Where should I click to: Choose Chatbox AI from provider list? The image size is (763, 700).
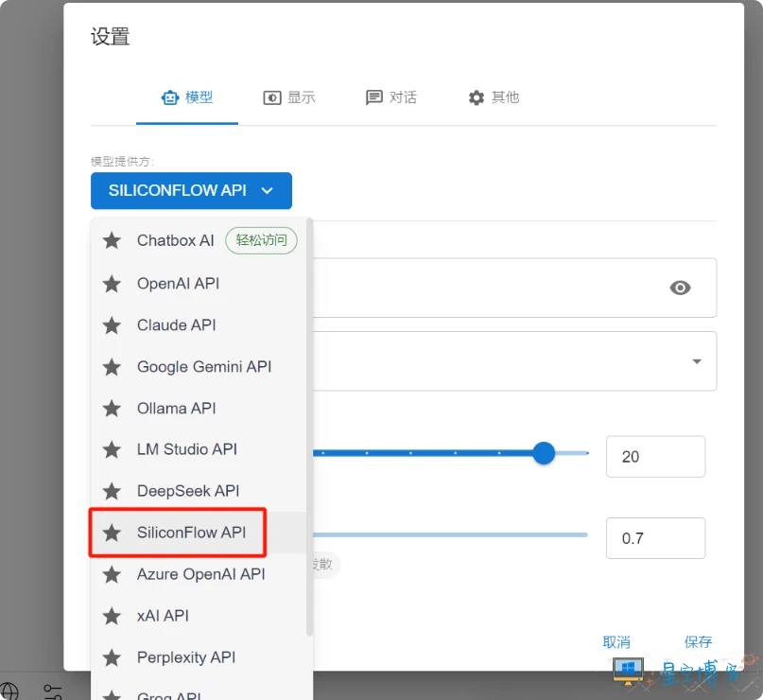[199, 240]
